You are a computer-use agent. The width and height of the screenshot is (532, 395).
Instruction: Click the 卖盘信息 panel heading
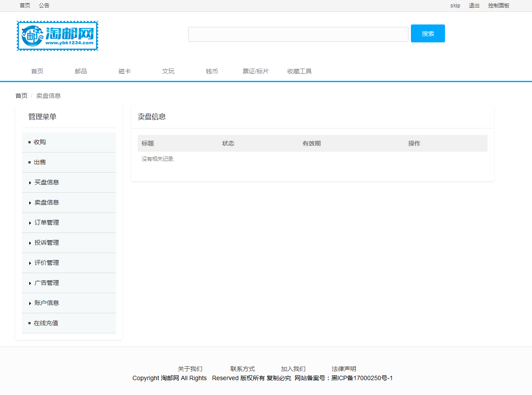pyautogui.click(x=152, y=117)
